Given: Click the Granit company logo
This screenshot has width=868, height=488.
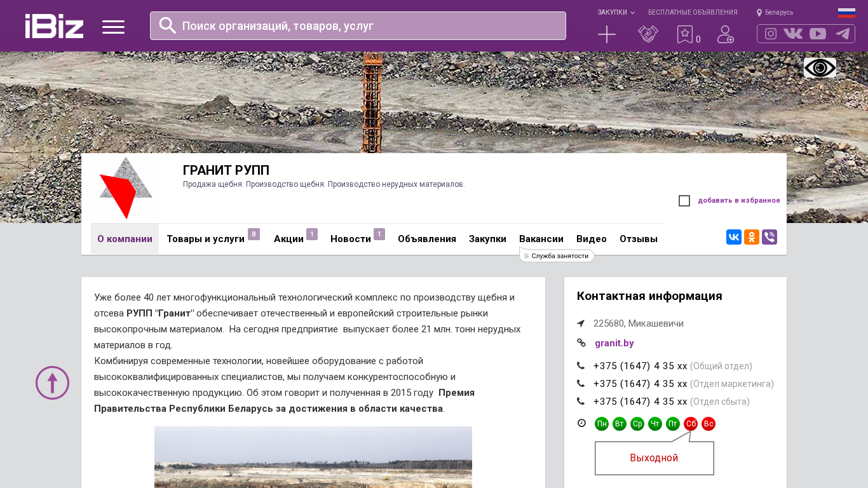Looking at the screenshot, I should [125, 188].
